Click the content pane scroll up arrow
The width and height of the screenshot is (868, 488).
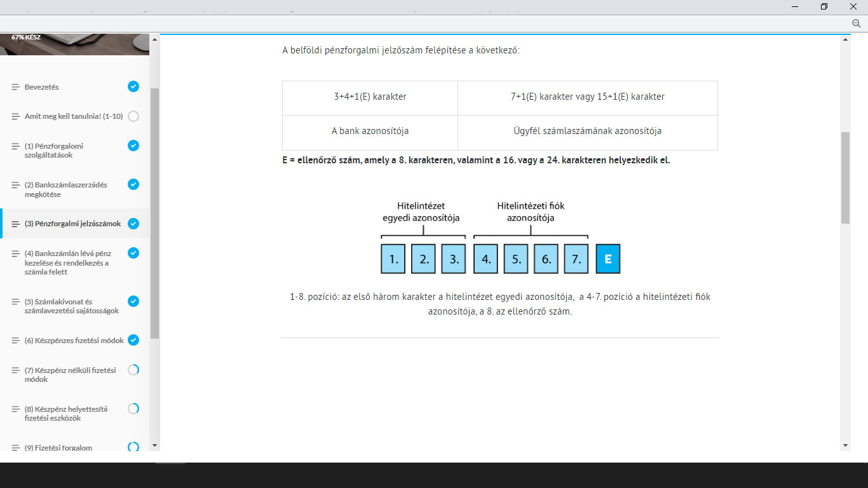point(845,39)
